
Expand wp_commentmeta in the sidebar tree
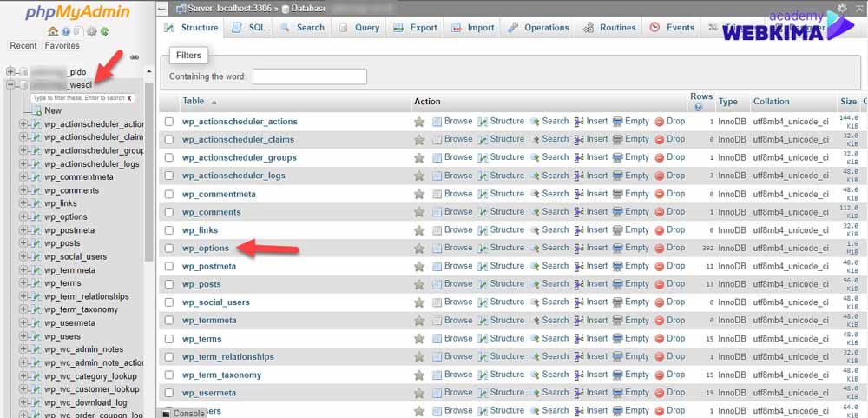(x=23, y=177)
